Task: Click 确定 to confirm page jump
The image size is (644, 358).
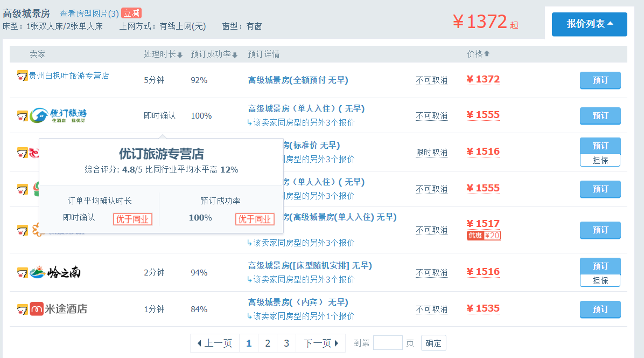Action: coord(433,343)
